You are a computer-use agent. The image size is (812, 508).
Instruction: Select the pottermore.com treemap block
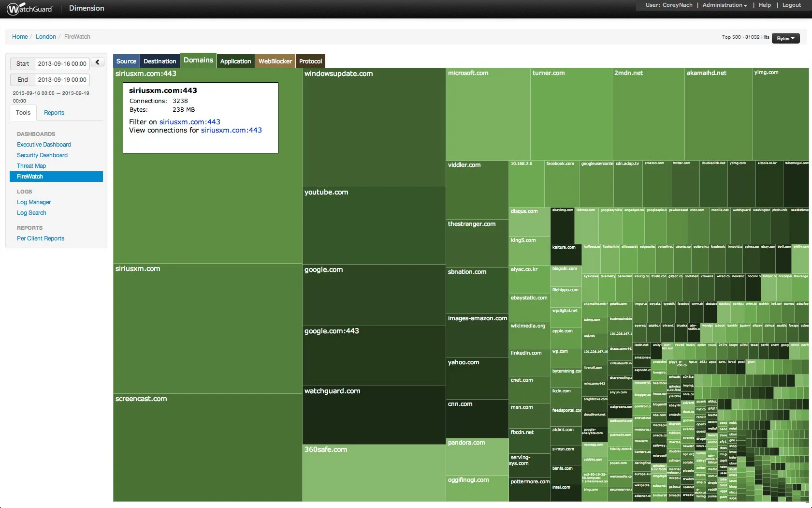[529, 490]
